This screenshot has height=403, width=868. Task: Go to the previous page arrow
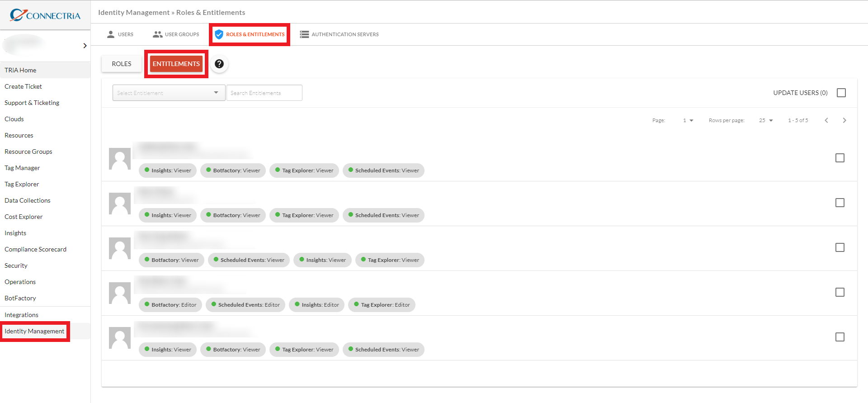pyautogui.click(x=826, y=120)
